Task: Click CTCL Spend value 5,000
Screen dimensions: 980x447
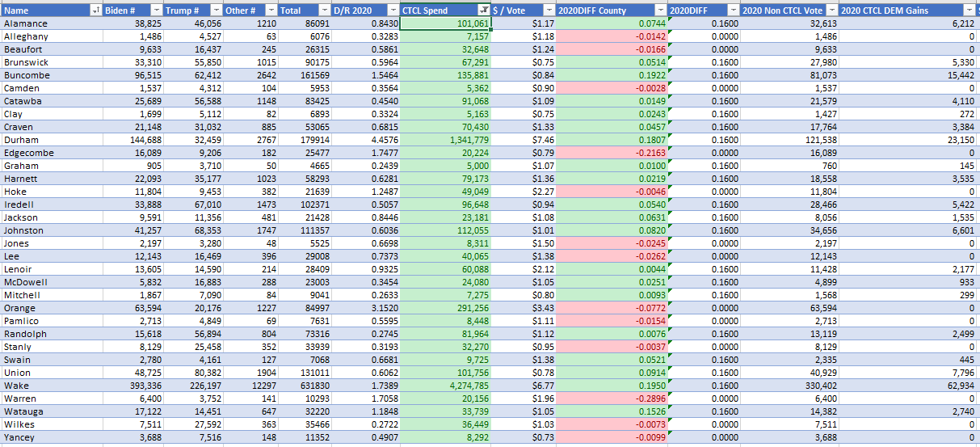Action: click(477, 166)
